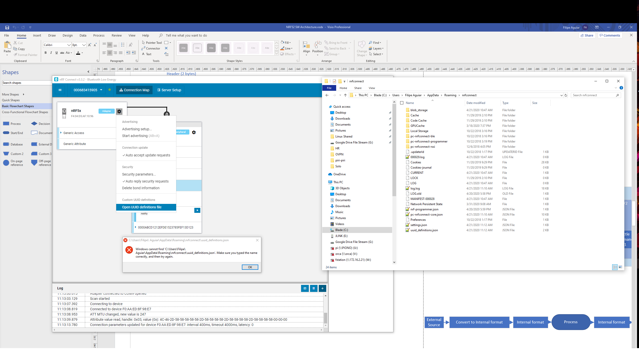Expand the 0000ABCD1212EFDE1523785FEF13D123 service
This screenshot has height=364, width=639.
tap(136, 227)
